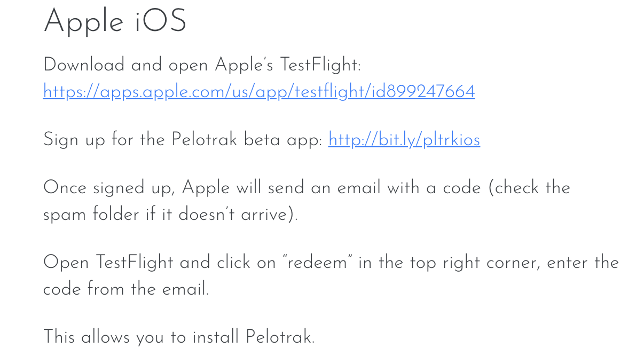Open the bit.ly/pltrkios beta signup link
The image size is (644, 364).
[404, 140]
